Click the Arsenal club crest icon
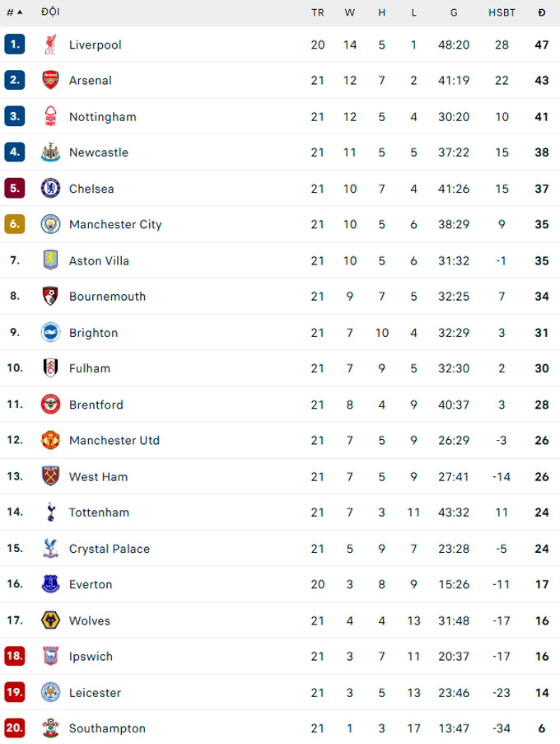This screenshot has width=560, height=744. point(50,80)
